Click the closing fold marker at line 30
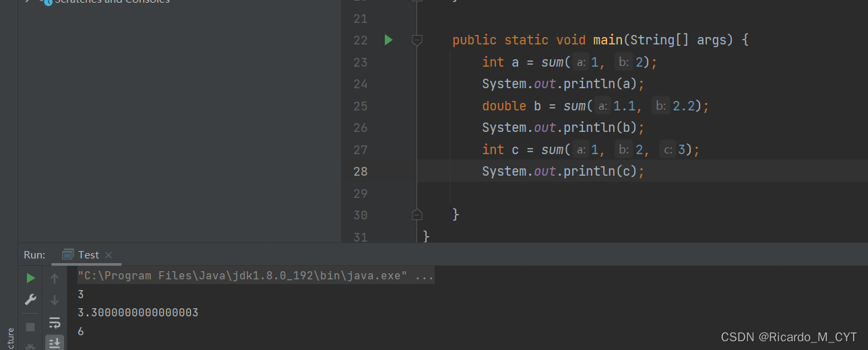 [x=416, y=215]
